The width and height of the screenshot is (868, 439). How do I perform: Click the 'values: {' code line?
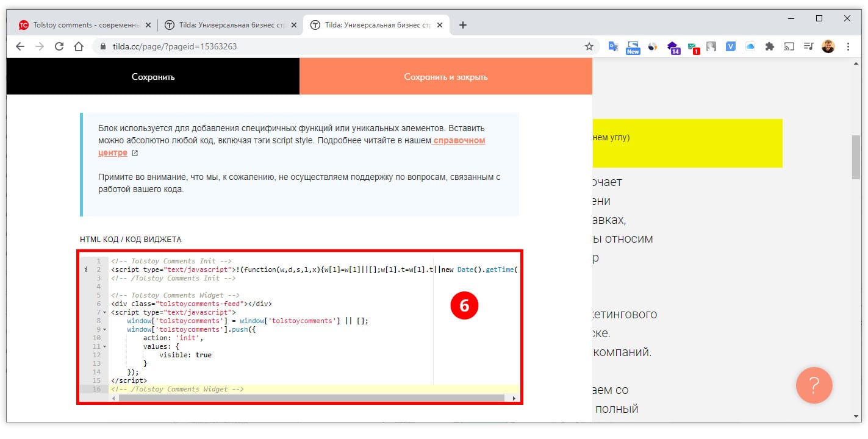pos(162,346)
